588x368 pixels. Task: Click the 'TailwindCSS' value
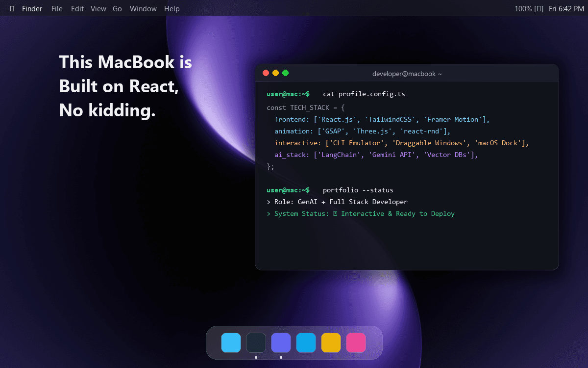[x=391, y=119]
